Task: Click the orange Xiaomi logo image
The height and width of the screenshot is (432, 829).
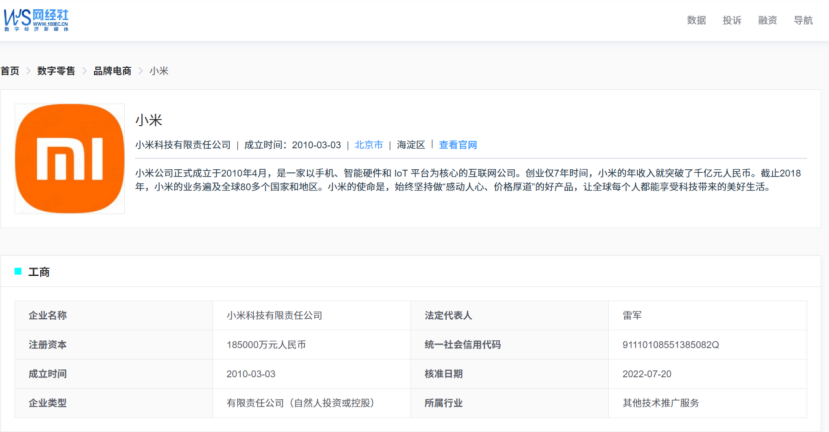Action: click(x=70, y=159)
